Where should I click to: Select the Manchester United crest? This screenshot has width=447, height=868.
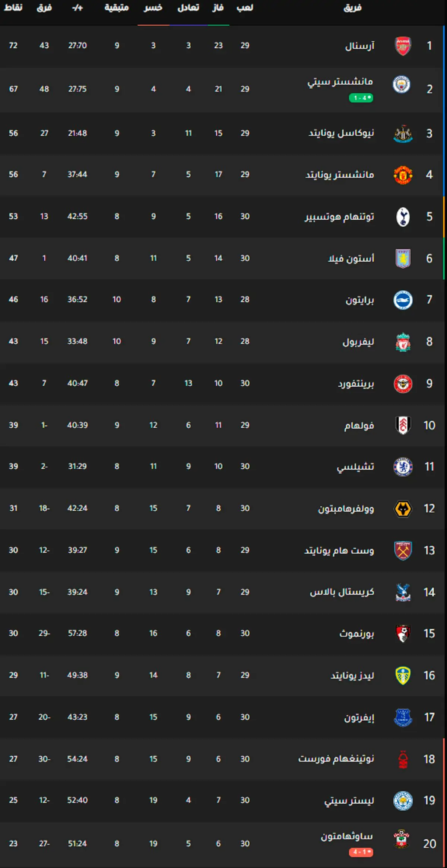point(403,175)
